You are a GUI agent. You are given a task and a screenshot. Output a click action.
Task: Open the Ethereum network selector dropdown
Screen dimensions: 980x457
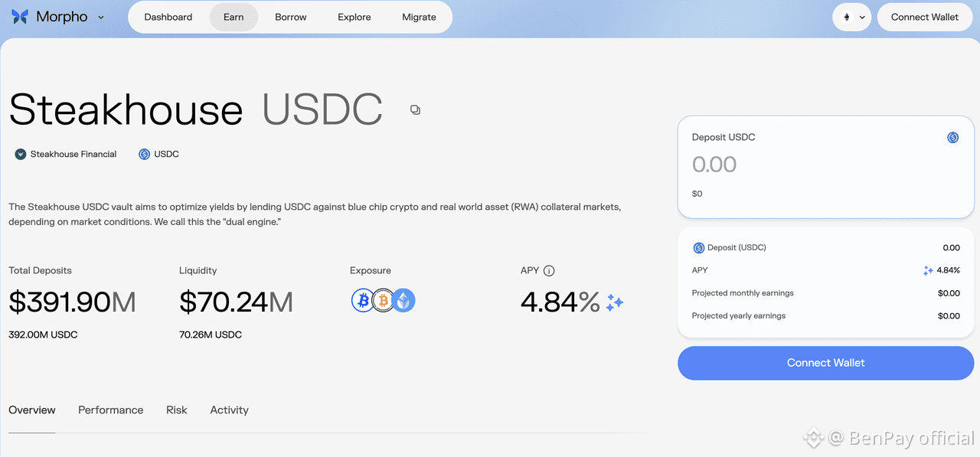pos(852,17)
